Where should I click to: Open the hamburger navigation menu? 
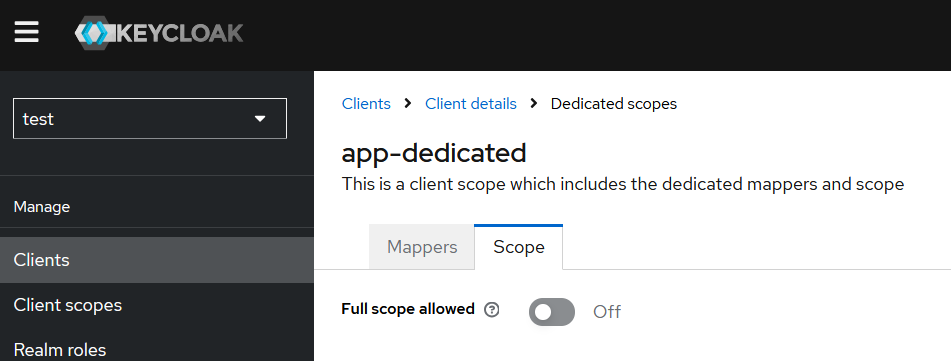click(27, 32)
